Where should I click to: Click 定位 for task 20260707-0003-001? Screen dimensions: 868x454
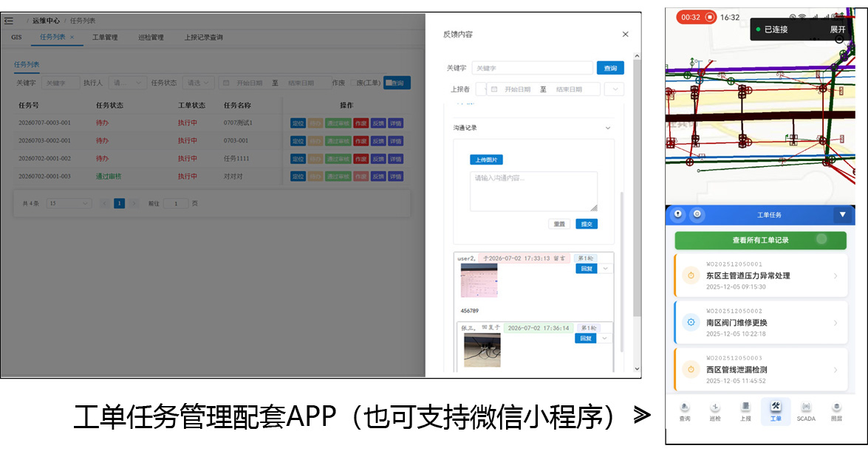(x=298, y=123)
